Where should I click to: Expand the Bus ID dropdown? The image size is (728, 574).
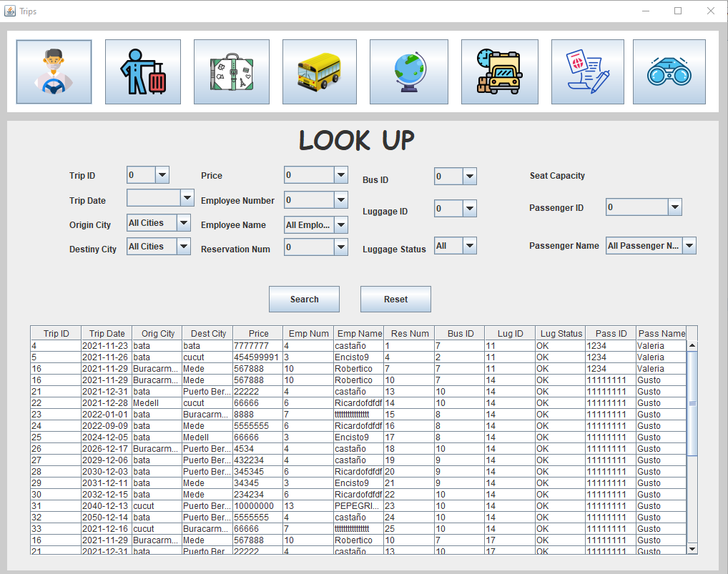(470, 177)
